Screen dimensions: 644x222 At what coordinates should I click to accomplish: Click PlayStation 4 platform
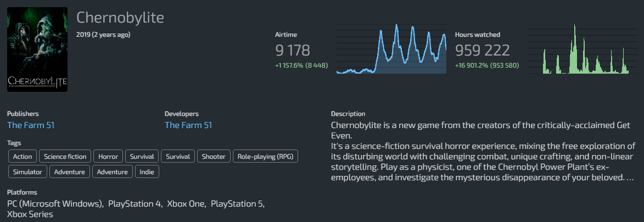[x=135, y=204]
